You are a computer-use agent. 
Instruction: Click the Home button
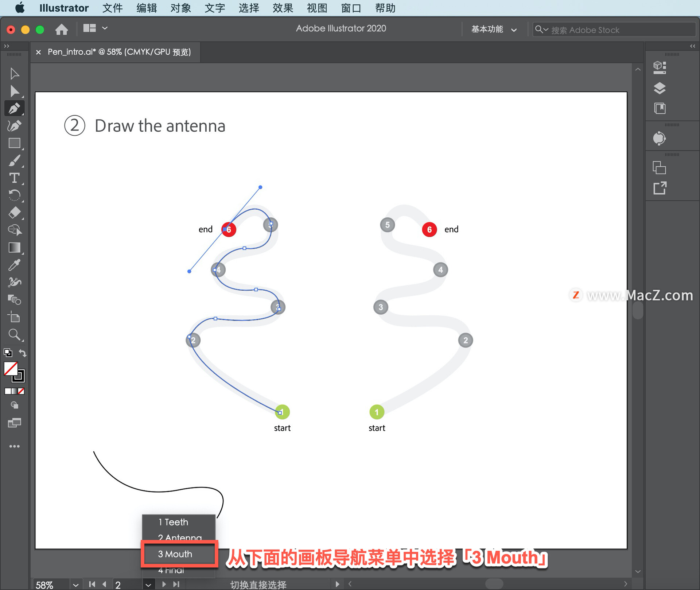click(62, 29)
